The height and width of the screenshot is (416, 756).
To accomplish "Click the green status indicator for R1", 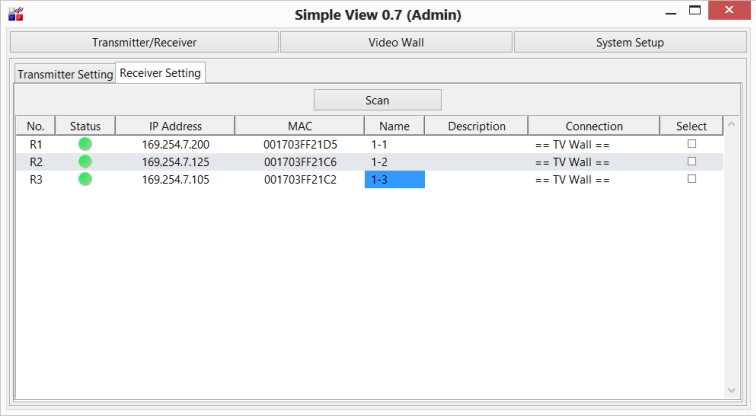I will point(85,144).
